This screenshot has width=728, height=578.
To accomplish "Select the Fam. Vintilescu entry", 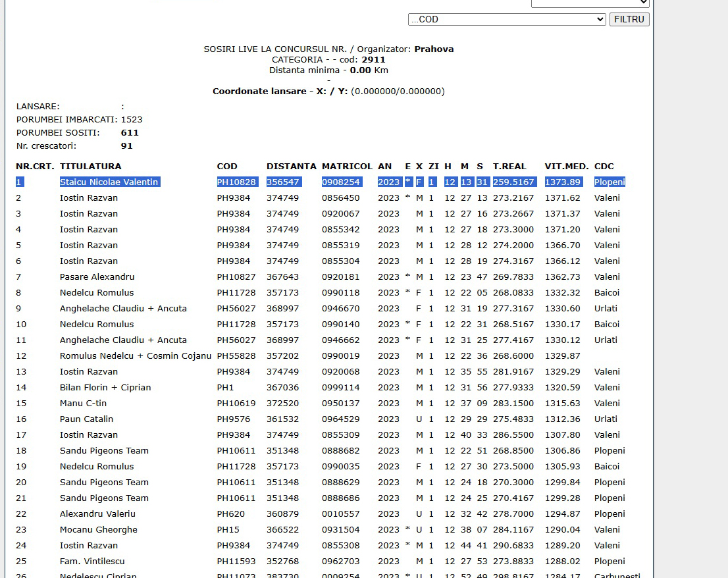I will (93, 561).
